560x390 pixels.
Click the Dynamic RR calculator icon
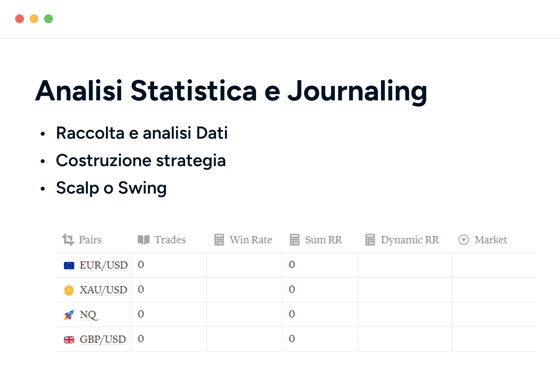tap(370, 240)
